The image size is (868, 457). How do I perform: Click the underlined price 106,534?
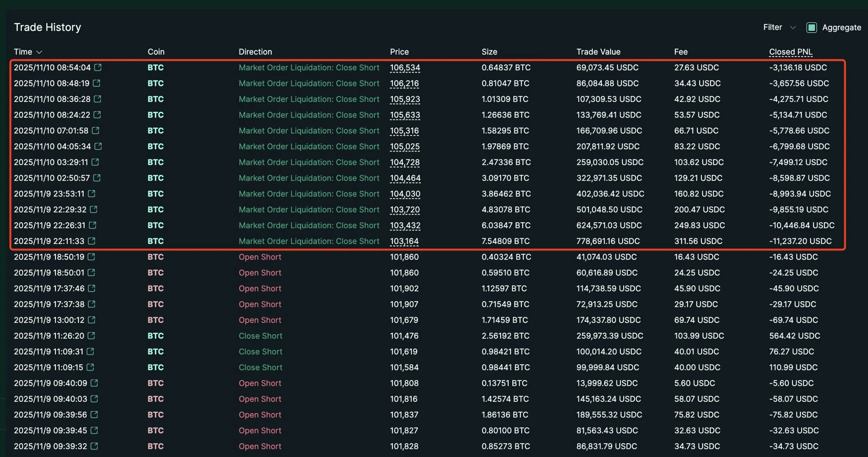(x=405, y=67)
